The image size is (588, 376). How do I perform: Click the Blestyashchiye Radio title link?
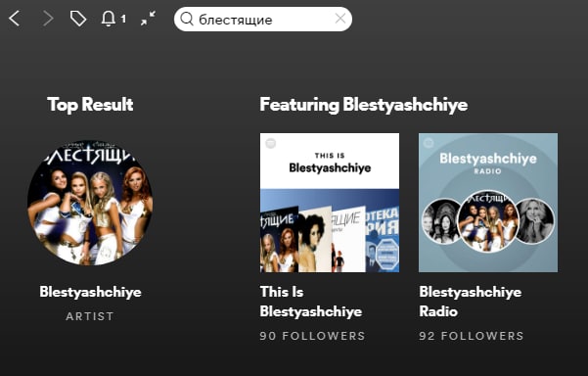coord(471,302)
